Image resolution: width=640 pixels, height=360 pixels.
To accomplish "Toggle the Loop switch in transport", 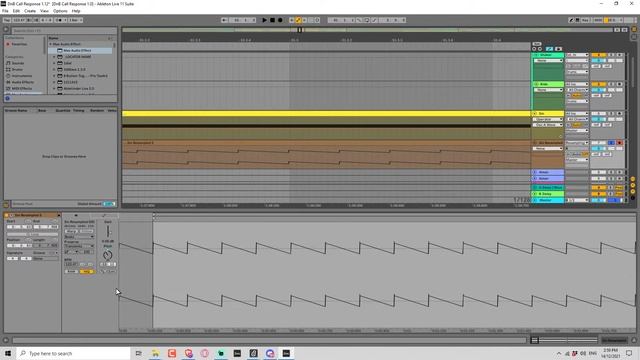I will [367, 20].
